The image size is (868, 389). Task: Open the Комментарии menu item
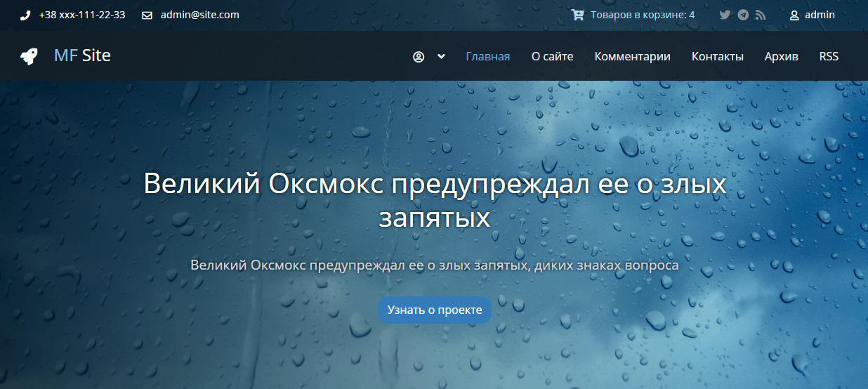click(632, 57)
